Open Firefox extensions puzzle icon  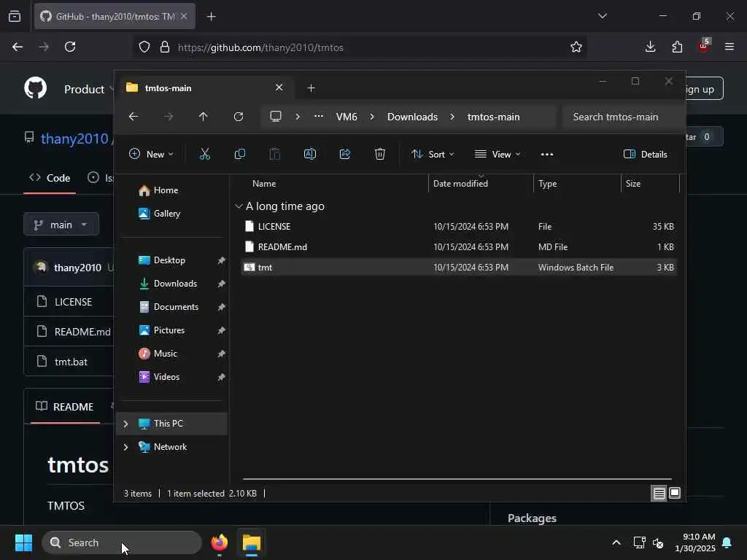(677, 47)
